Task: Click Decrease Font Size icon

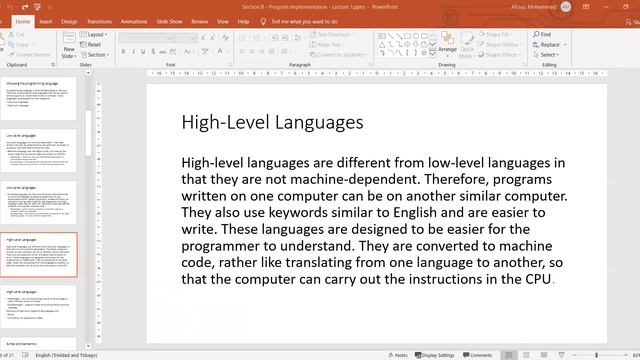Action: point(213,38)
